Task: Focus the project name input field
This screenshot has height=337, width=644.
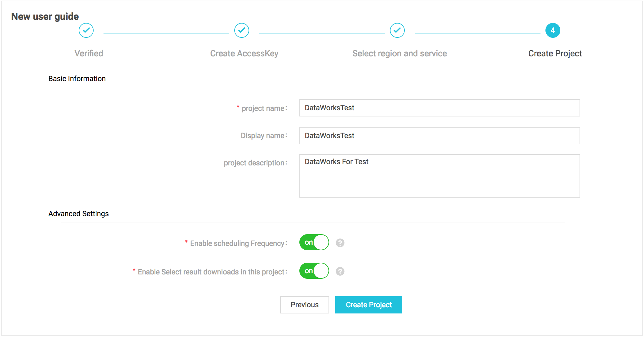Action: coord(439,108)
